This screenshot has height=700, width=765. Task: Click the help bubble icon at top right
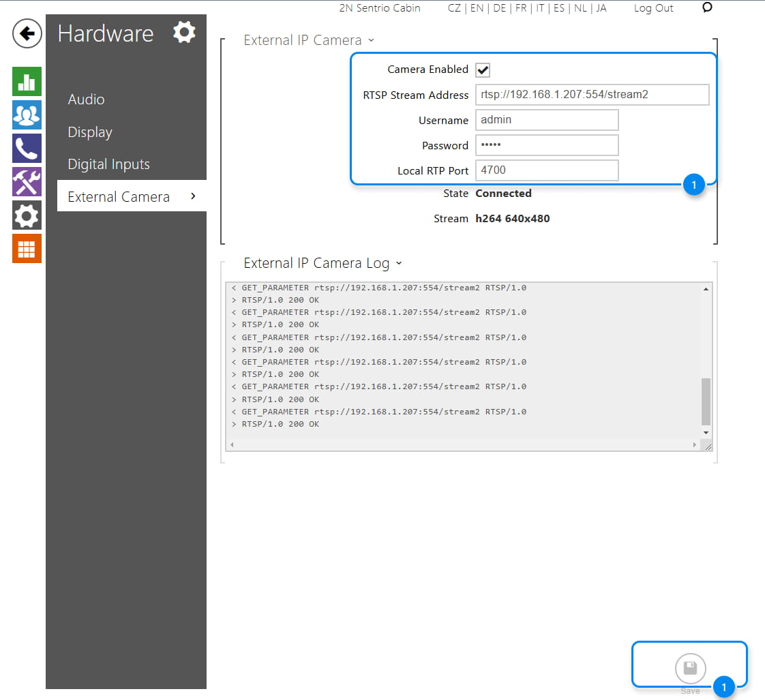pos(707,7)
